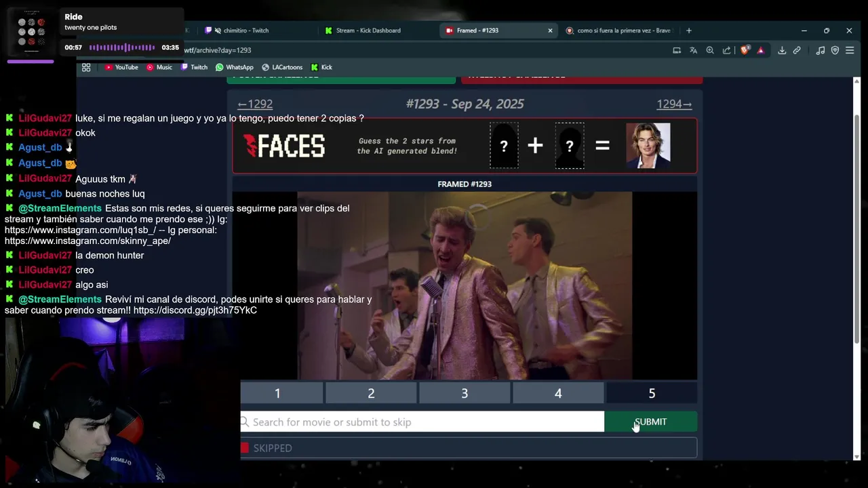
Task: Open the Kick bookmark
Action: (x=321, y=67)
